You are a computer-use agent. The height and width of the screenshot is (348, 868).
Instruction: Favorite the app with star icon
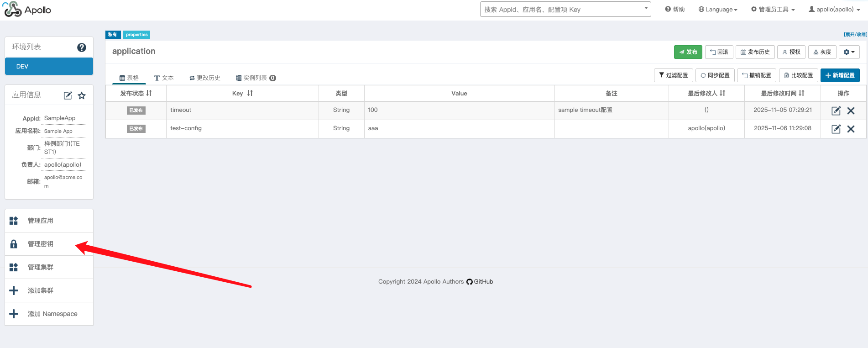click(82, 95)
